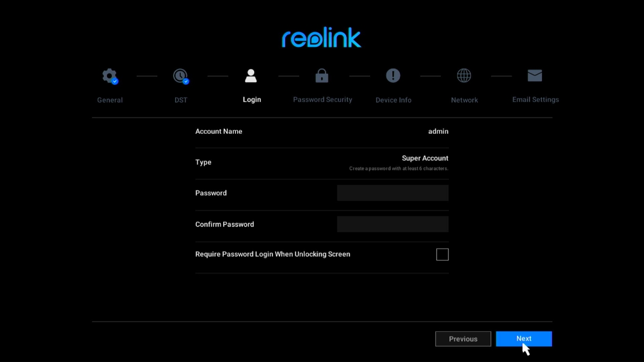Open the DST step label
This screenshot has height=362, width=644.
click(x=181, y=100)
